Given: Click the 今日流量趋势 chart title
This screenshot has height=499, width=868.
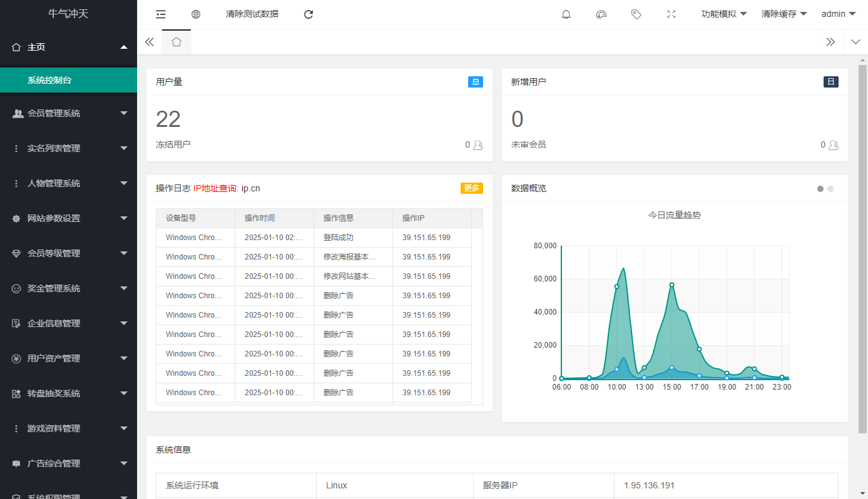Looking at the screenshot, I should 675,215.
